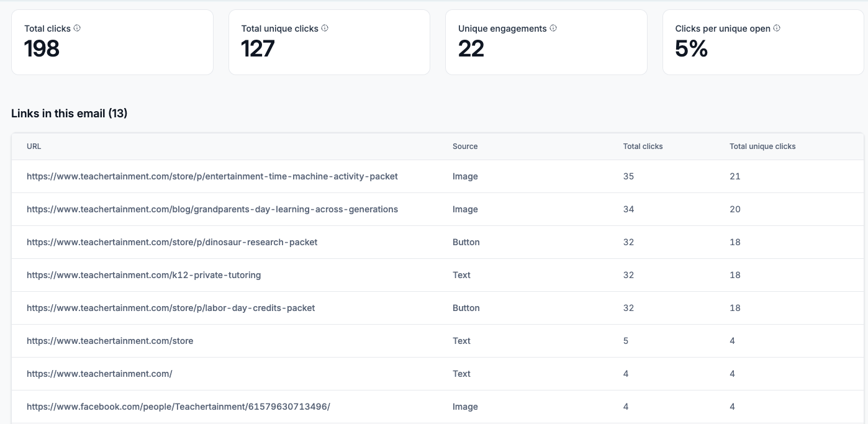Click total clicks value 34

click(x=629, y=209)
